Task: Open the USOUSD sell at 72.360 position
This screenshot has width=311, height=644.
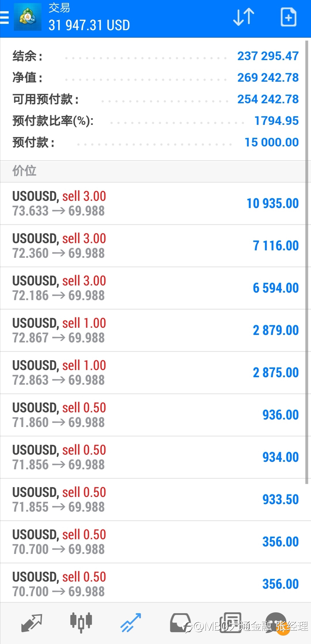Action: click(x=153, y=246)
